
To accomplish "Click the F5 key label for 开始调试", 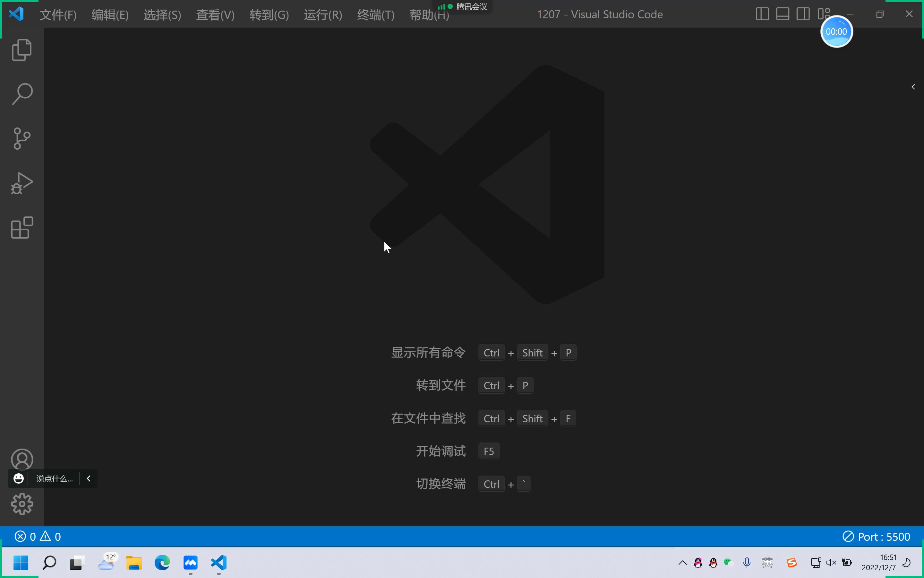I will click(x=489, y=451).
